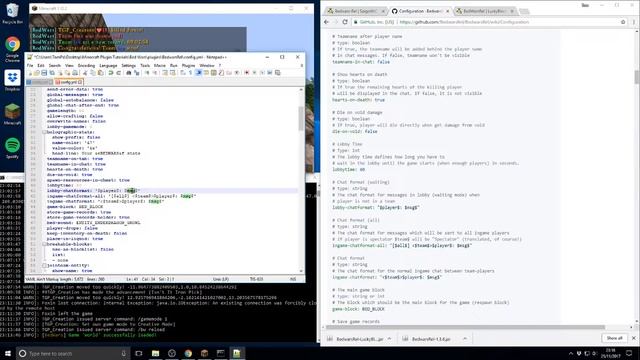Viewport: 640px width, 360px height.
Task: Select the Configuration GitHub tab in Chrome
Action: pyautogui.click(x=420, y=11)
